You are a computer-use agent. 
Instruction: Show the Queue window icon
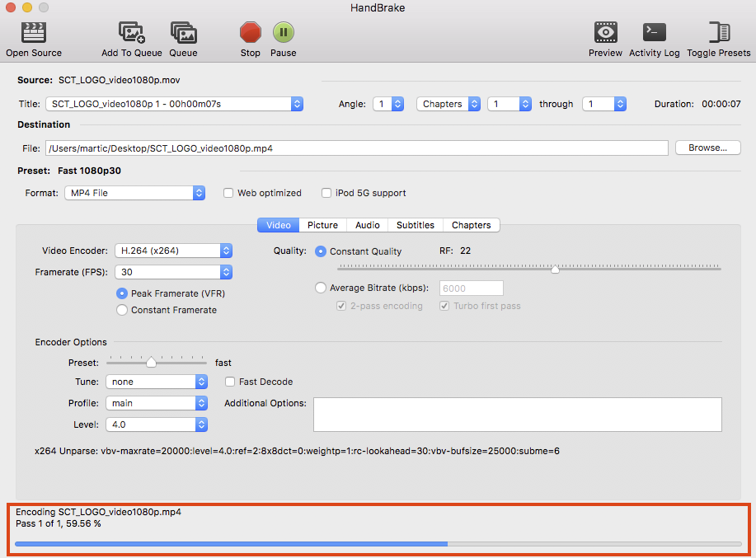point(183,33)
